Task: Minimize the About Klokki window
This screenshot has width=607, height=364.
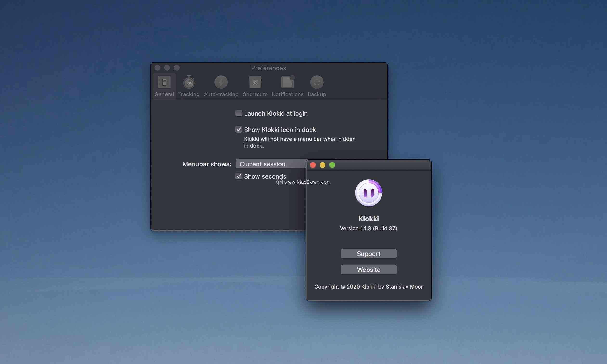Action: (x=323, y=165)
